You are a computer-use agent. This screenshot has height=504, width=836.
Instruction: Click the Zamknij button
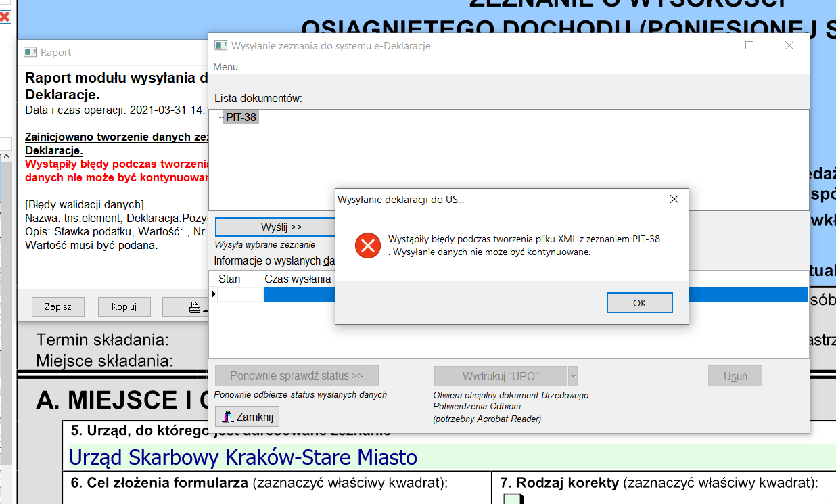[x=247, y=417]
